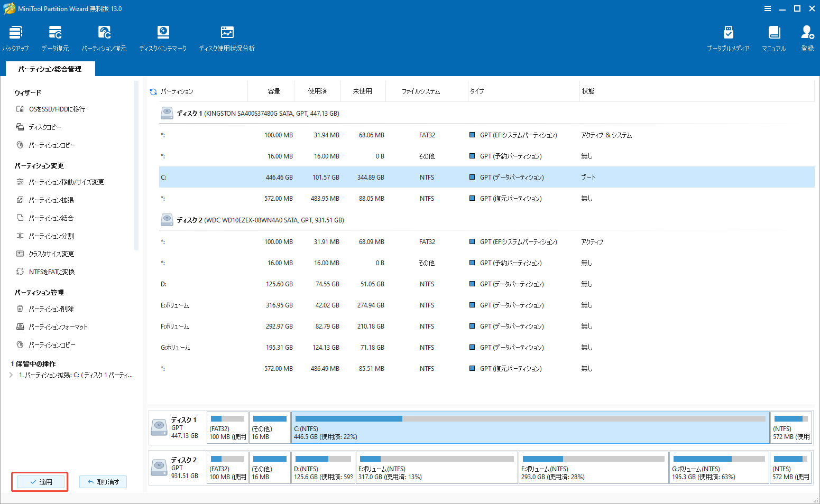The width and height of the screenshot is (820, 504).
Task: Click the 取り消す (Undo) button
Action: click(103, 481)
